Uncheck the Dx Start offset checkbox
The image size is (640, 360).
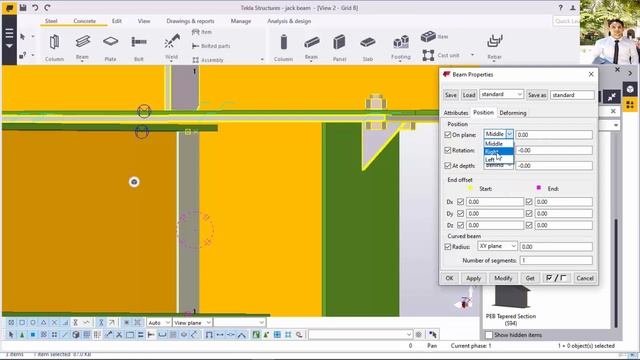[x=460, y=202]
